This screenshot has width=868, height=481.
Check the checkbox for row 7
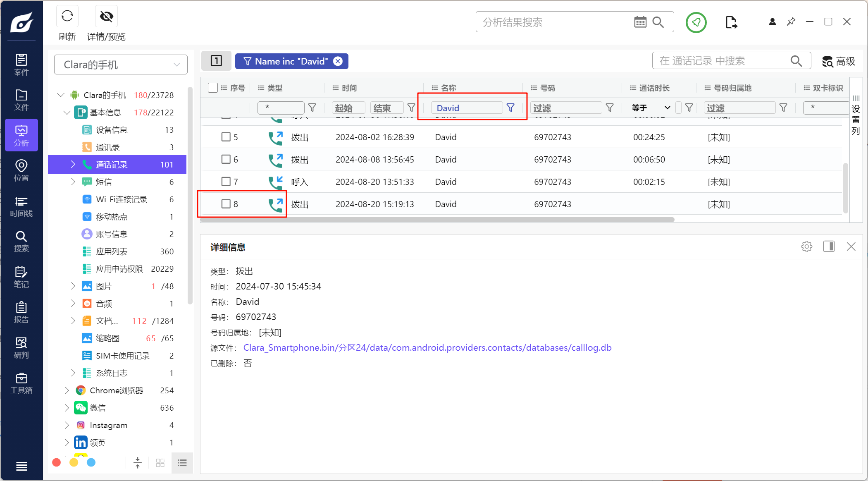click(x=226, y=182)
